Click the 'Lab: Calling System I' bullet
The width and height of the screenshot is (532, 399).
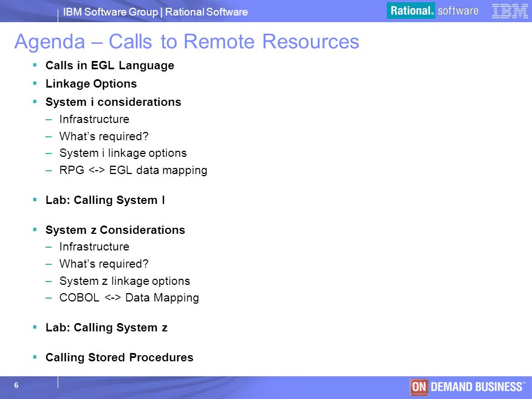pyautogui.click(x=105, y=200)
